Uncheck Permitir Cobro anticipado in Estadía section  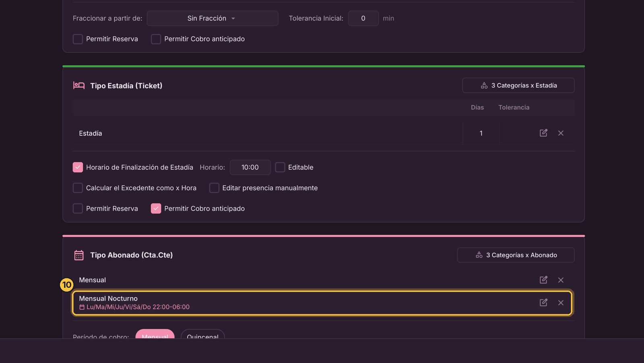(156, 208)
